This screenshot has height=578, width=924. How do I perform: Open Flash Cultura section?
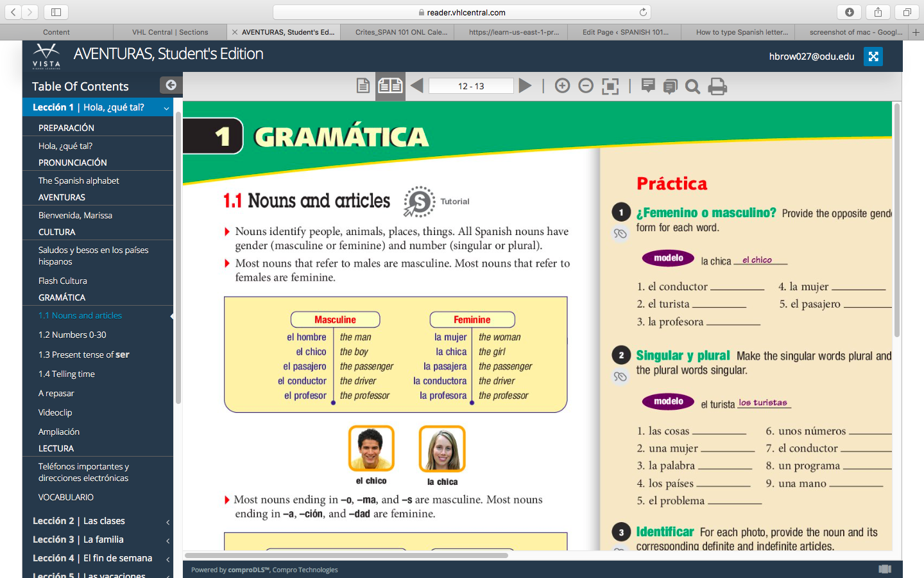62,281
